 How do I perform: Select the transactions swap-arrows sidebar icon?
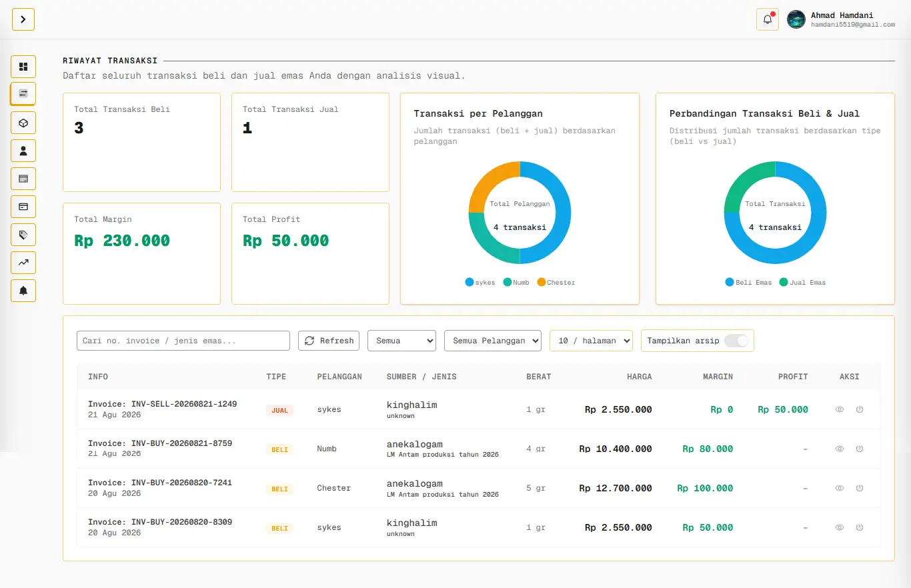[23, 93]
